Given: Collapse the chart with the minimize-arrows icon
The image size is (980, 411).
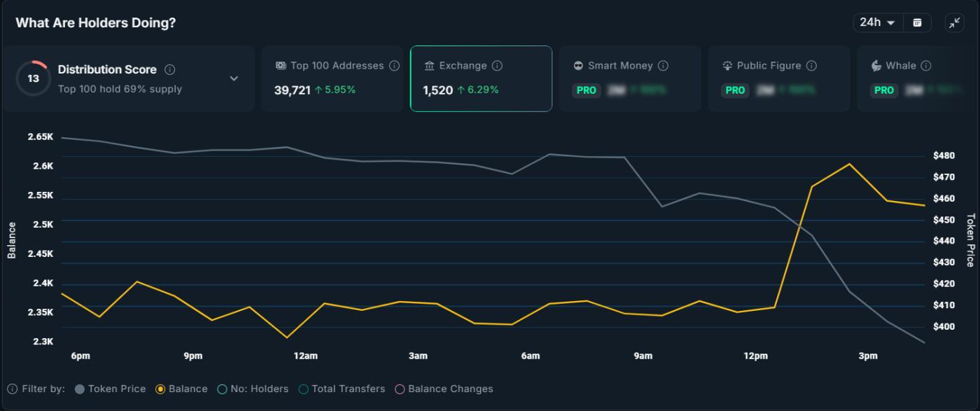Looking at the screenshot, I should pos(953,22).
